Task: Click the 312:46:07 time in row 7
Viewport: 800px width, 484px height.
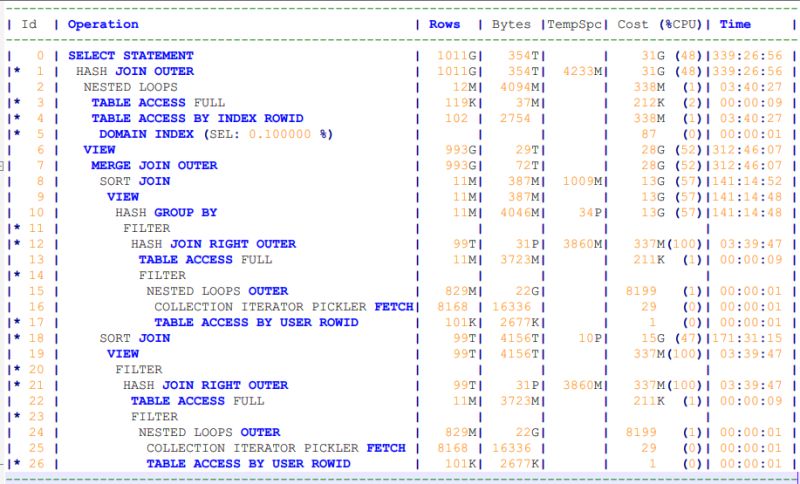Action: tap(747, 166)
